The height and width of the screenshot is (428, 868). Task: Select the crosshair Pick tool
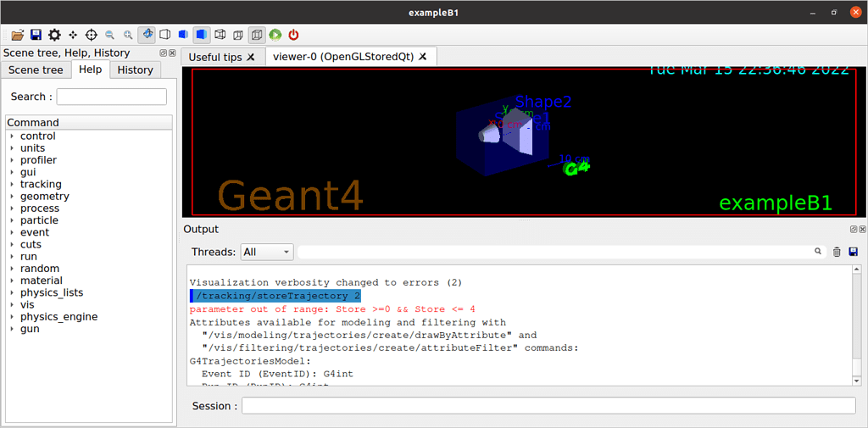(92, 35)
